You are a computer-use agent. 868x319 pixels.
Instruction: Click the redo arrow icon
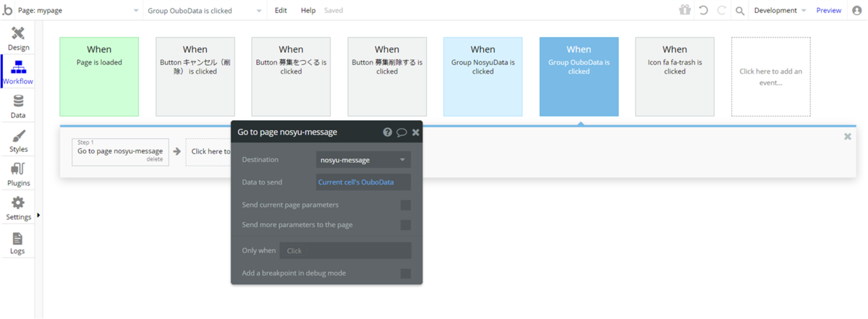click(x=721, y=10)
